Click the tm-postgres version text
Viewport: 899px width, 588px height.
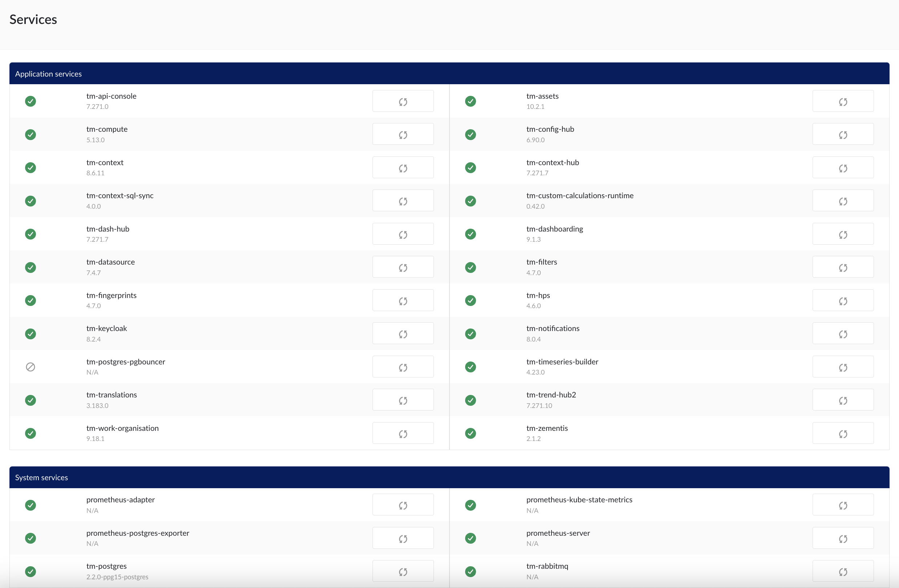pos(117,577)
